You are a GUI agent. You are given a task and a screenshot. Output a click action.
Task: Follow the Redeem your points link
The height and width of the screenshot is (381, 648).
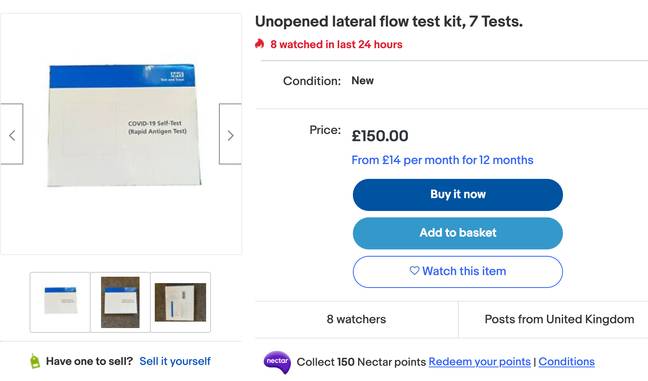(479, 362)
